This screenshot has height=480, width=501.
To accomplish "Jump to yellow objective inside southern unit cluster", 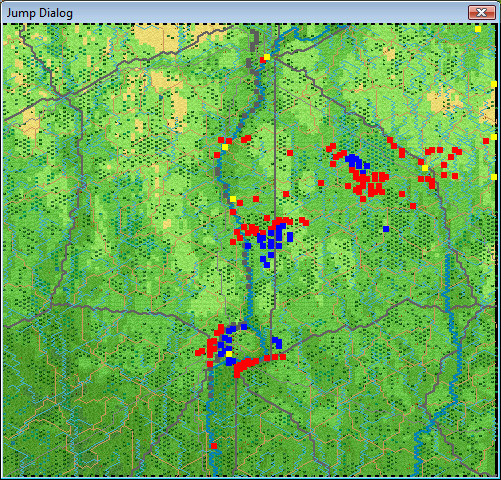I will click(229, 354).
